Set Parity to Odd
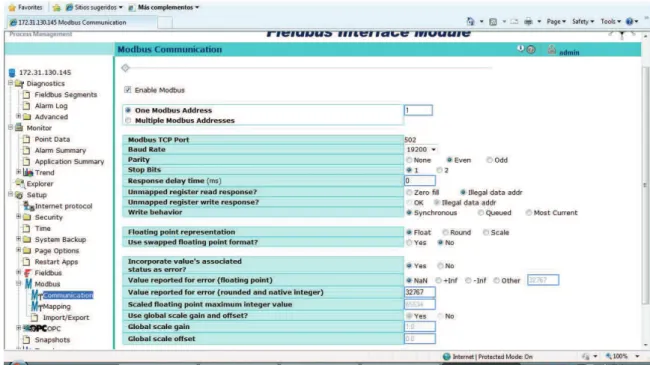The image size is (650, 365). point(489,160)
